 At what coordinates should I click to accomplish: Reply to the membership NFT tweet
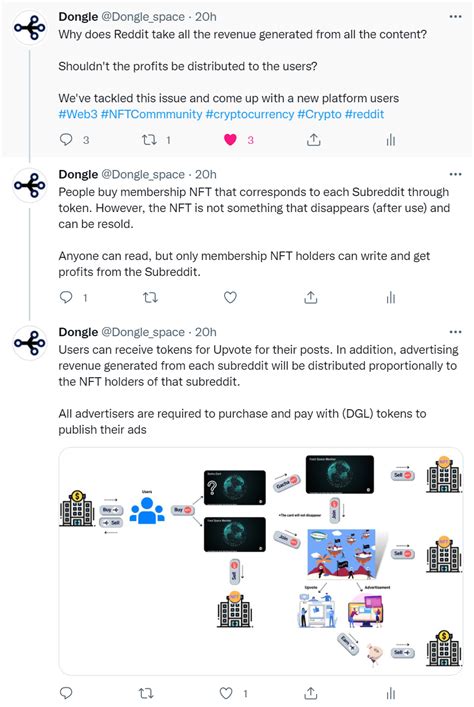(66, 297)
